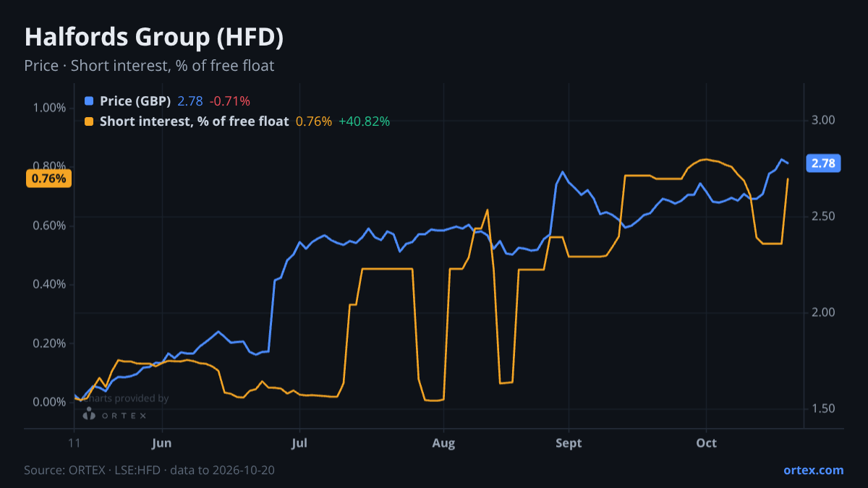The height and width of the screenshot is (488, 868).
Task: Click the 1.50 right axis label
Action: point(823,408)
